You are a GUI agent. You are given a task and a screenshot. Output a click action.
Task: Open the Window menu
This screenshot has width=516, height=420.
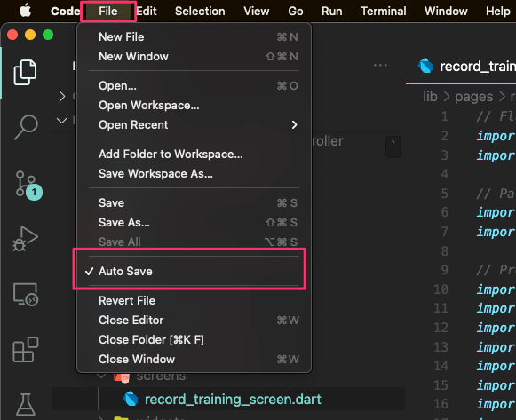pos(446,12)
